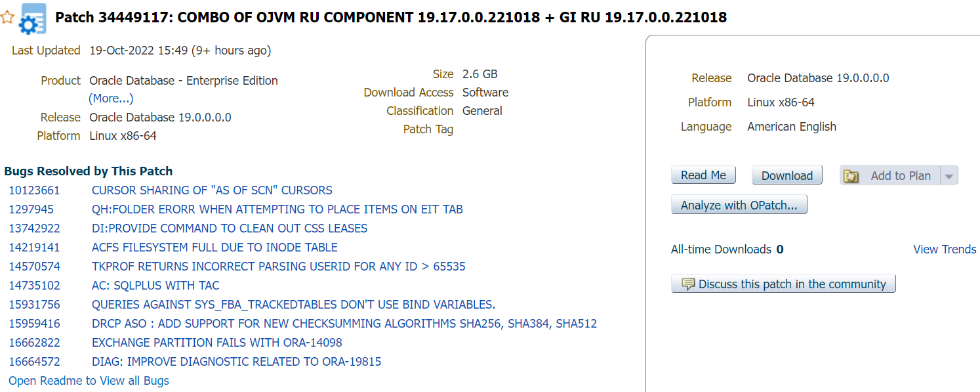
Task: Click the favorite star icon
Action: pos(7,18)
